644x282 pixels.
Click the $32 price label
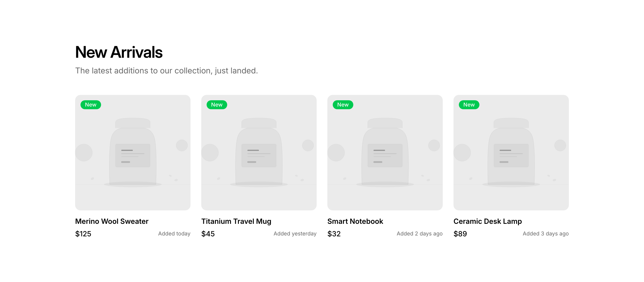(x=334, y=234)
